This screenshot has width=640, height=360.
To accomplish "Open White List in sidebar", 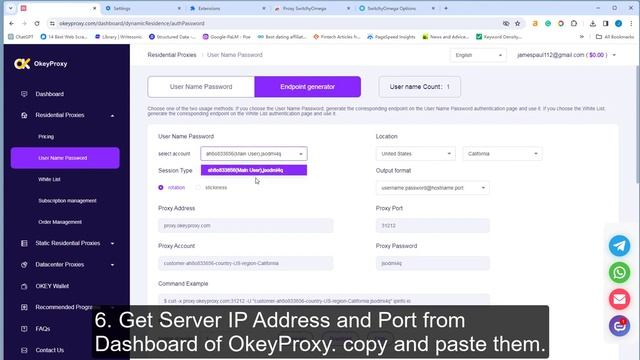I will pyautogui.click(x=49, y=180).
